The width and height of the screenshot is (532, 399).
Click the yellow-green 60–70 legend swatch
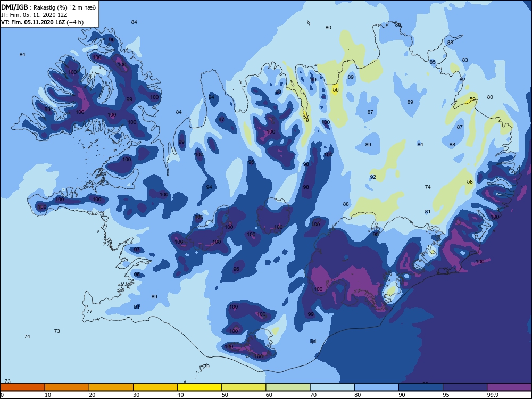click(288, 387)
